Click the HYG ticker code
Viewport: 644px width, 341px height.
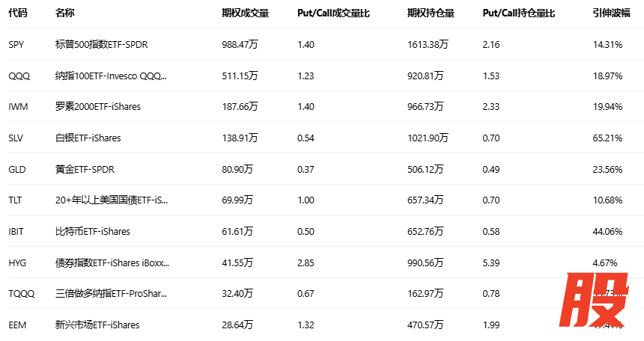click(17, 262)
